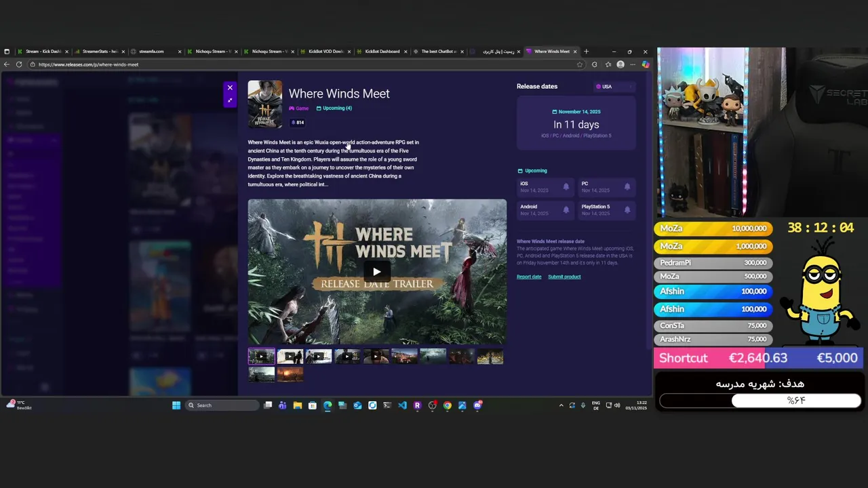Open the weather widget on taskbar
Image resolution: width=868 pixels, height=488 pixels.
point(19,405)
